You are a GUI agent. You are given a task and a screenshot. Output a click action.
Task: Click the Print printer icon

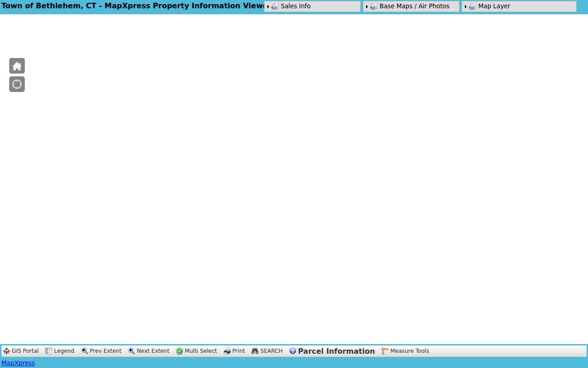[x=227, y=351]
